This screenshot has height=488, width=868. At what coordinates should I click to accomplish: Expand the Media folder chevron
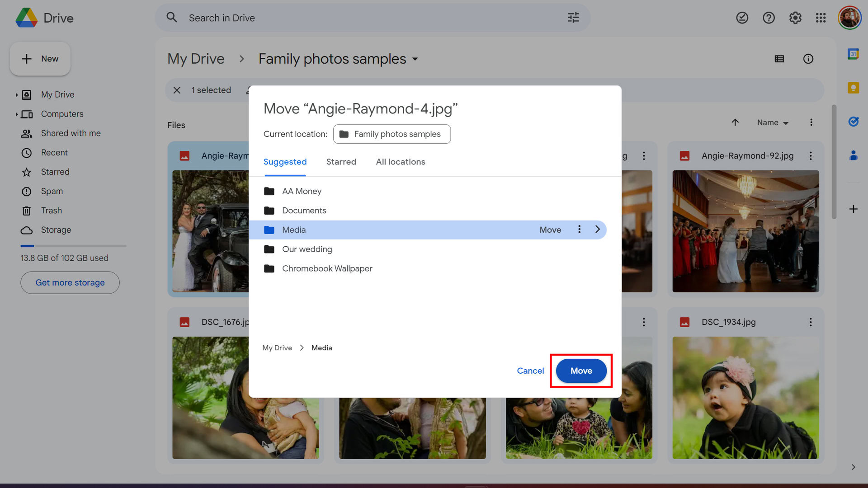pyautogui.click(x=597, y=230)
